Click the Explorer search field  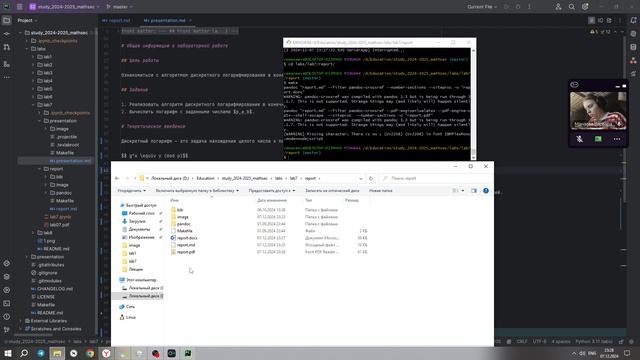(435, 178)
